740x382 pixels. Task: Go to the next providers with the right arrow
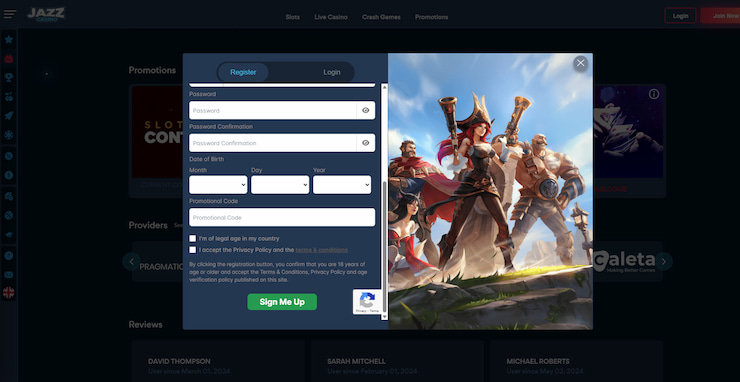pos(664,262)
